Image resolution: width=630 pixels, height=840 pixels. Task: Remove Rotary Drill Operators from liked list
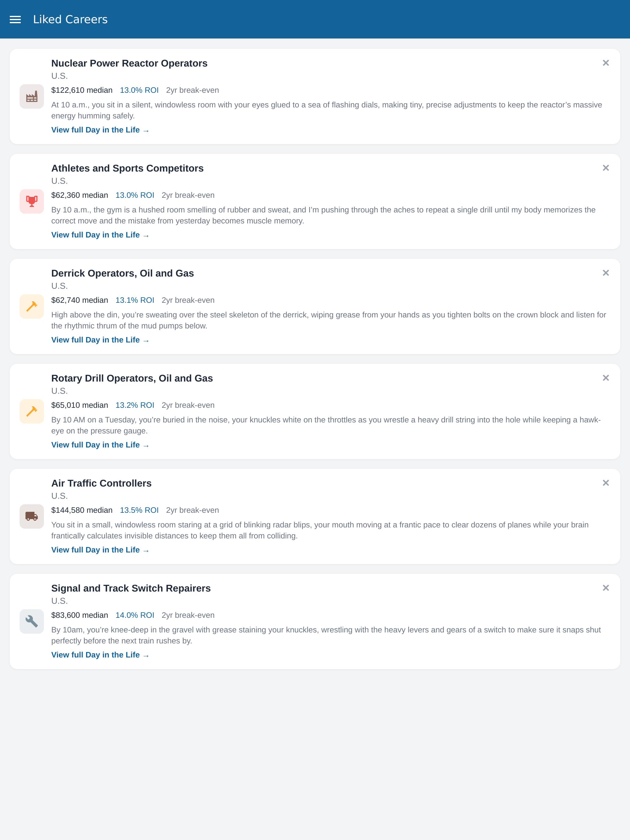pos(606,378)
